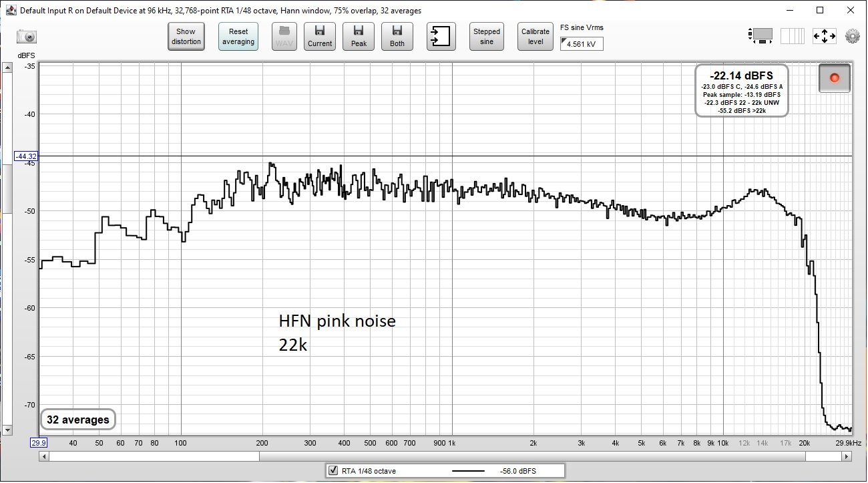
Task: Click the horizontal scrollbar right arrow
Action: (x=847, y=456)
